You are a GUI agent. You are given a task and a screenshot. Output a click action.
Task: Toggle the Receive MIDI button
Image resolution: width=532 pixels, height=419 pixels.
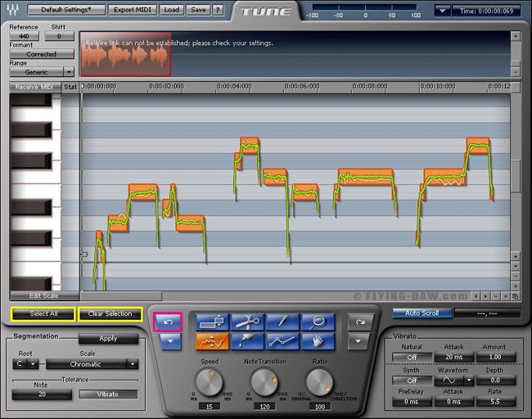(x=34, y=88)
